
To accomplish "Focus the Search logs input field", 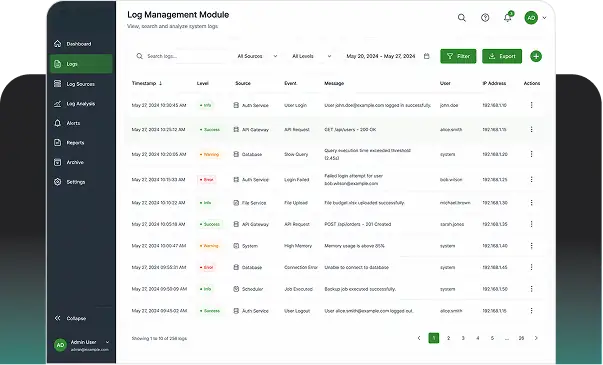I will (181, 56).
